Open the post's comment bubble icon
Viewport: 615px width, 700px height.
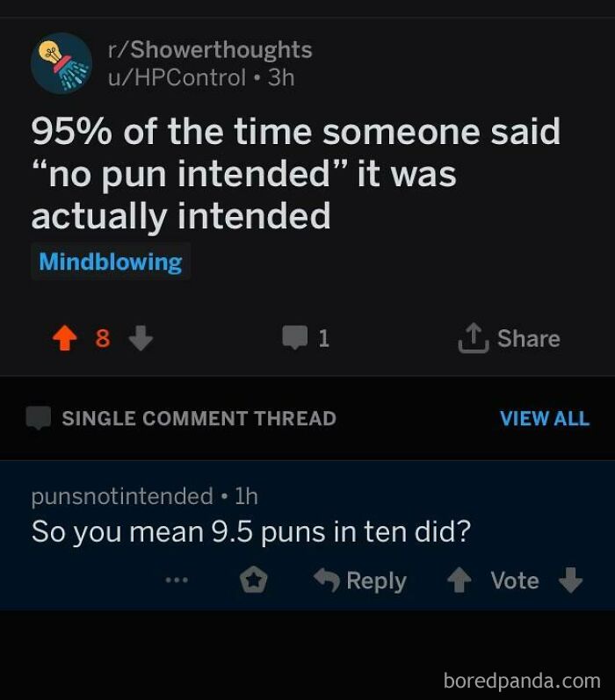pyautogui.click(x=294, y=338)
